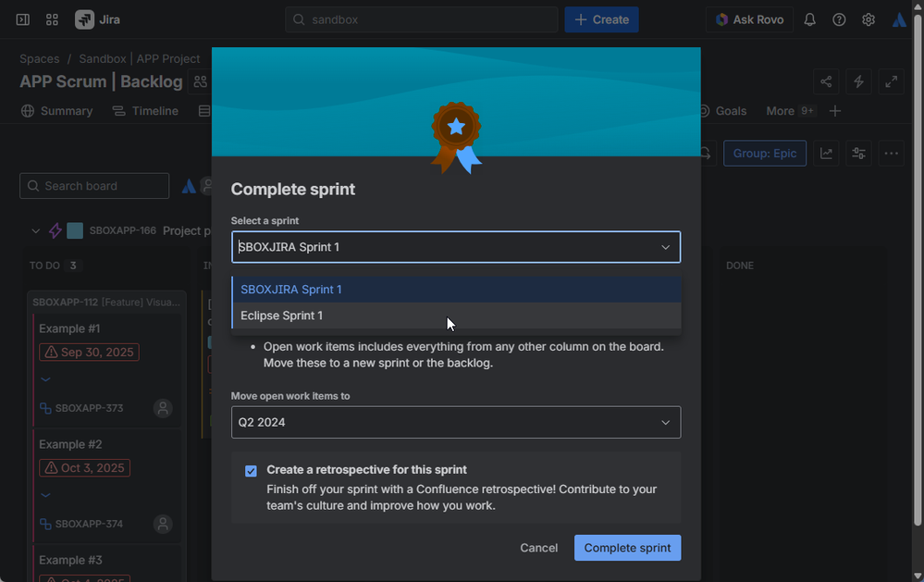The image size is (924, 582).
Task: Click the Oct 3, 2025 due date badge
Action: [x=84, y=467]
